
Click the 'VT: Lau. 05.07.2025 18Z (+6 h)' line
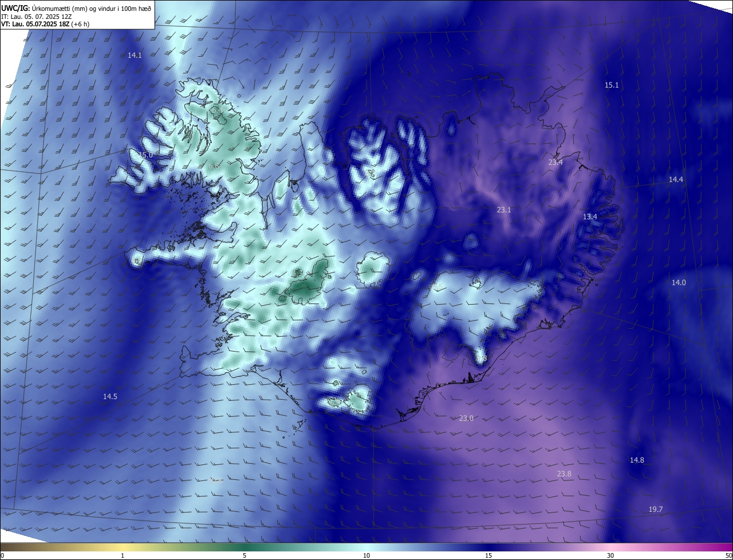click(x=45, y=24)
